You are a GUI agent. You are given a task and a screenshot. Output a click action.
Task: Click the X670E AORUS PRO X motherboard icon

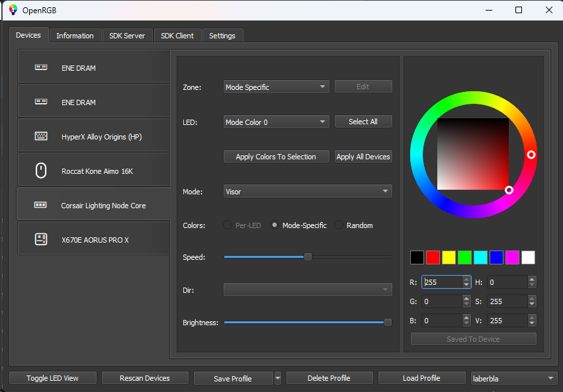[41, 239]
